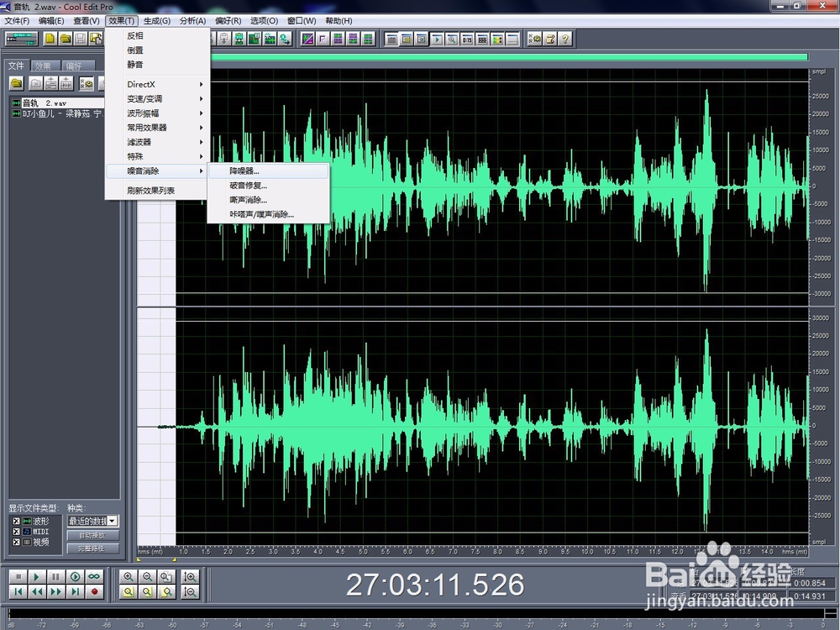The image size is (840, 630).
Task: Click zoom to left edge of selection
Action: [x=147, y=591]
